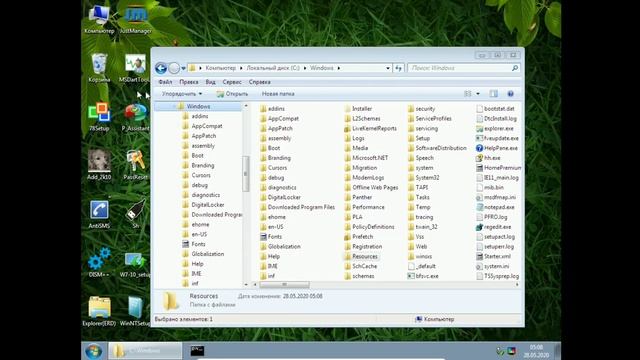Select the notepad.exe file

(x=495, y=207)
